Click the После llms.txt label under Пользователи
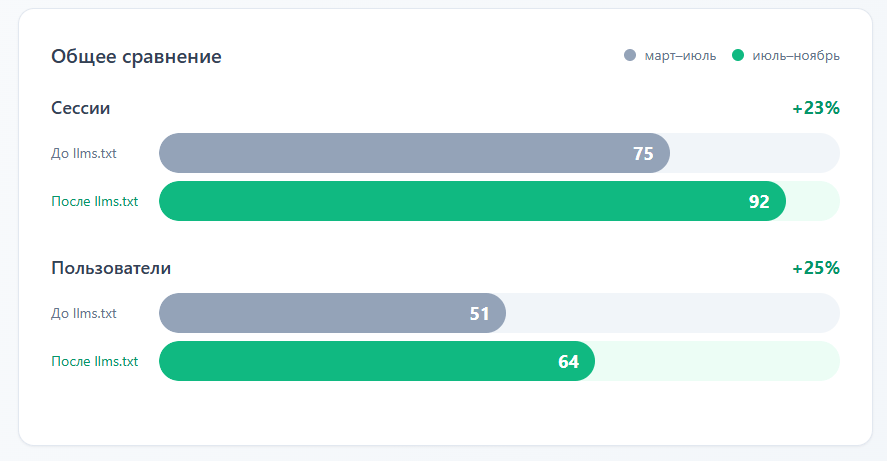Viewport: 887px width, 461px height. (94, 361)
